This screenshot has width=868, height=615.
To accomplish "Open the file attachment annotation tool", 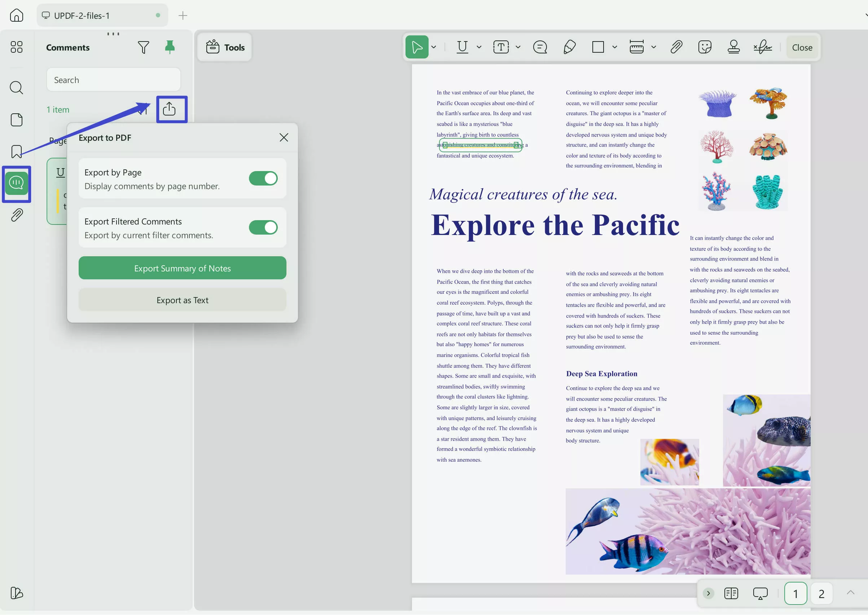I will click(x=676, y=47).
